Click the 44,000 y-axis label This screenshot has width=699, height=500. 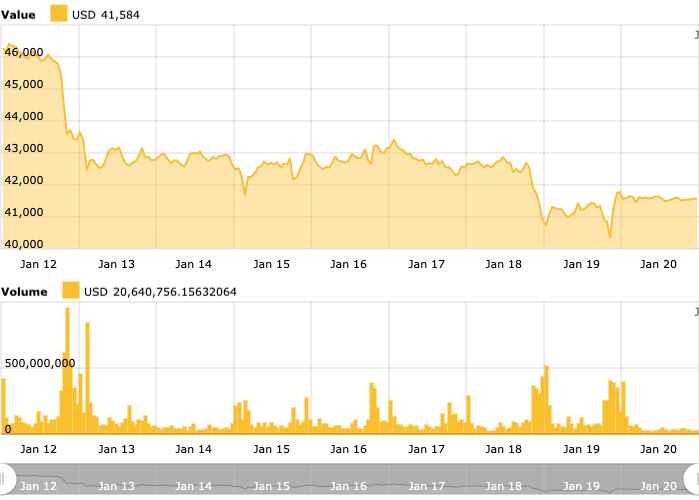click(x=24, y=116)
